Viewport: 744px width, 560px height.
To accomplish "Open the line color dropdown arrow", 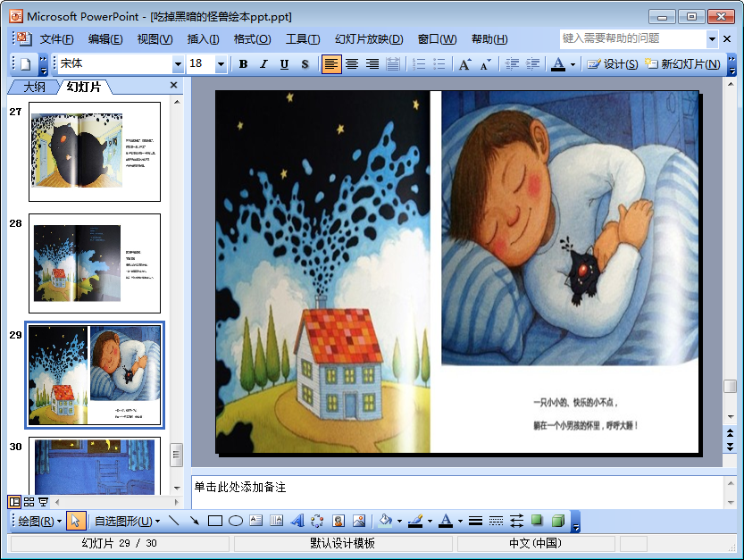I will tap(430, 521).
